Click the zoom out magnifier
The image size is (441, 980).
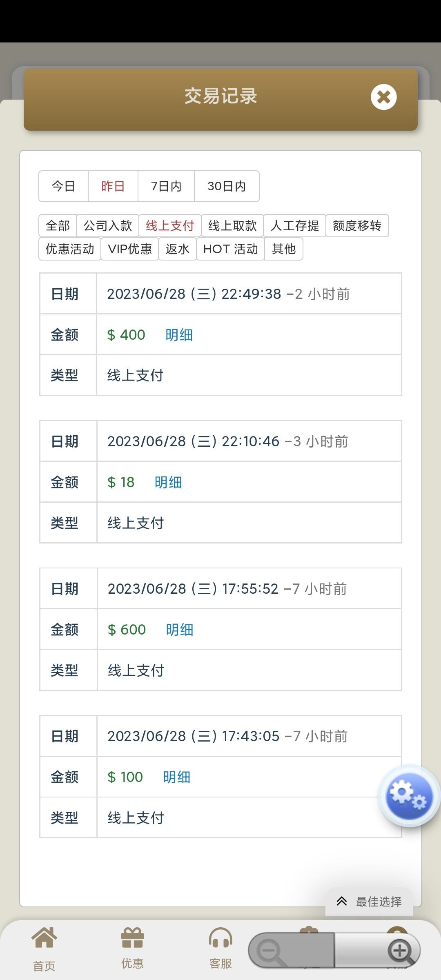270,951
